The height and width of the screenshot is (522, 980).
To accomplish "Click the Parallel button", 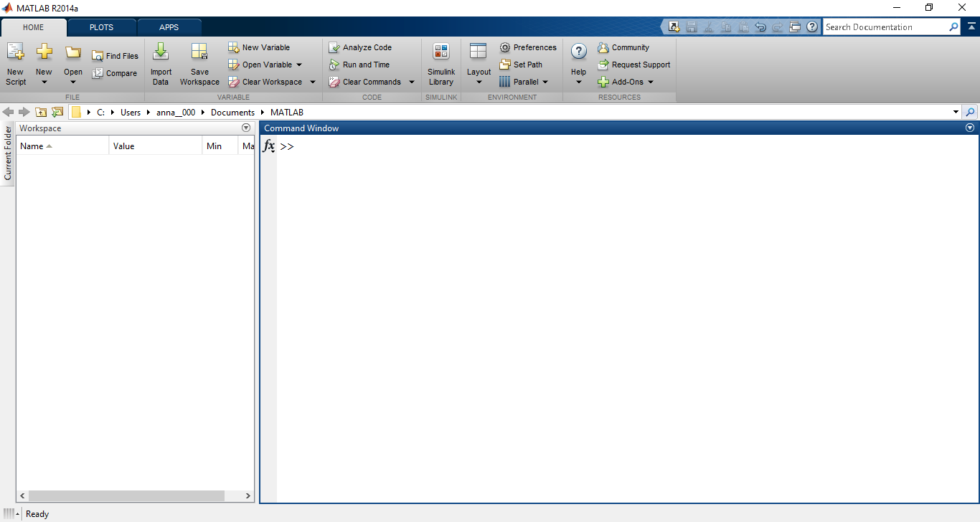I will (519, 82).
